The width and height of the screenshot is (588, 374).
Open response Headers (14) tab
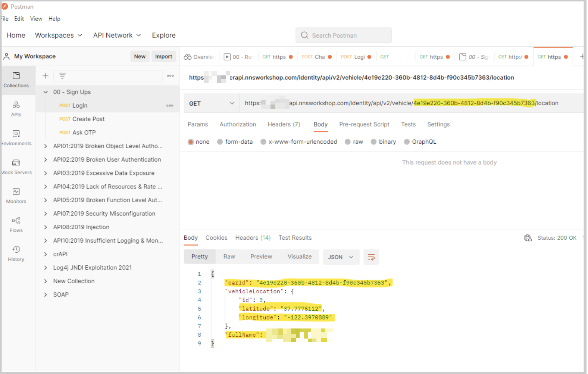click(253, 238)
